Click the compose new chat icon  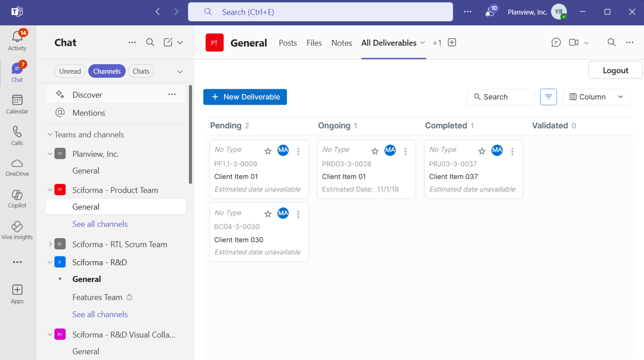[168, 43]
